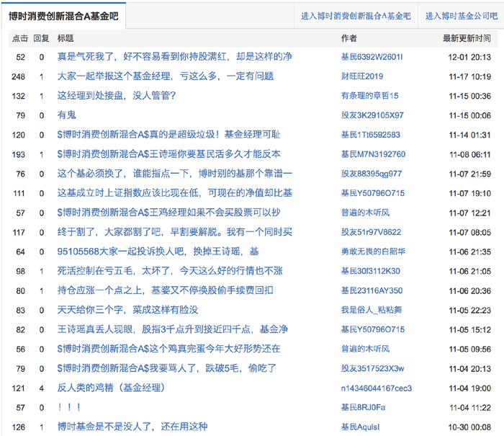Open post 这个基必须换了，谁能指点一下
Screen dimensions: 504x436
pos(174,174)
